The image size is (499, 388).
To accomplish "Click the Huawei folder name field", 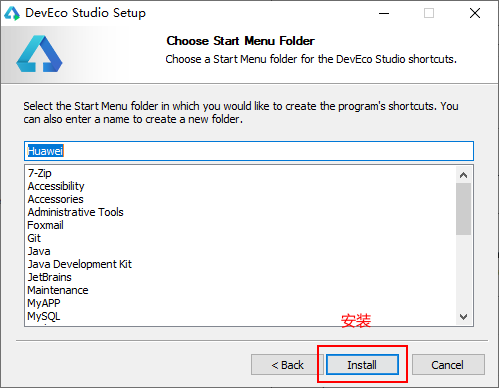I will tap(249, 151).
